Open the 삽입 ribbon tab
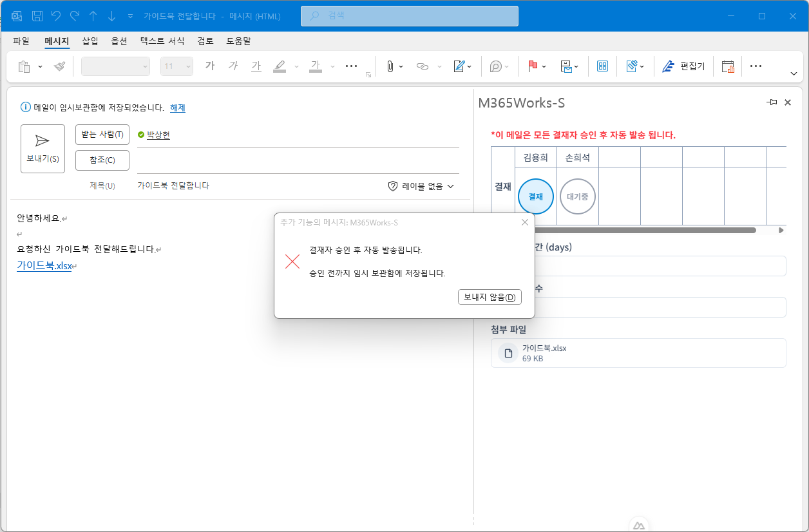 [x=90, y=41]
